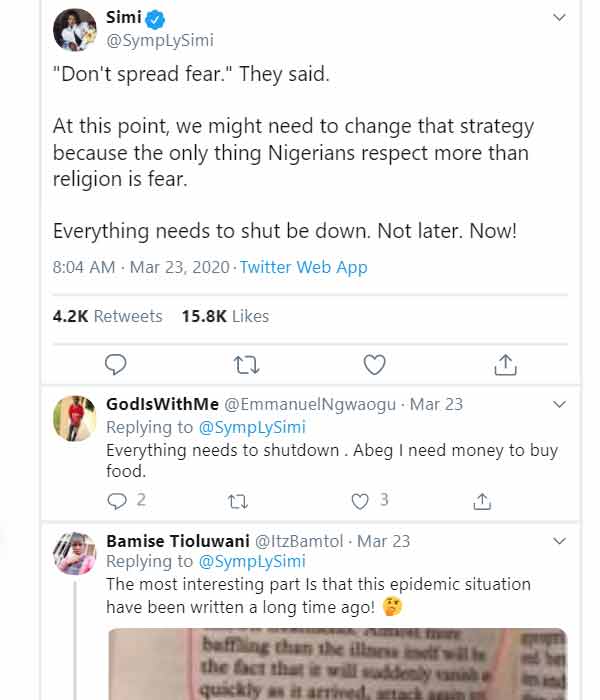Image resolution: width=600 pixels, height=700 pixels.
Task: Open @SympLySimi mention in GodIsWithMe's reply
Action: 252,427
